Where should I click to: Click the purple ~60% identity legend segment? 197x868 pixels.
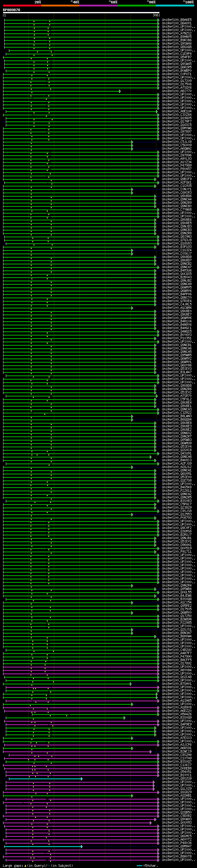(99, 6)
